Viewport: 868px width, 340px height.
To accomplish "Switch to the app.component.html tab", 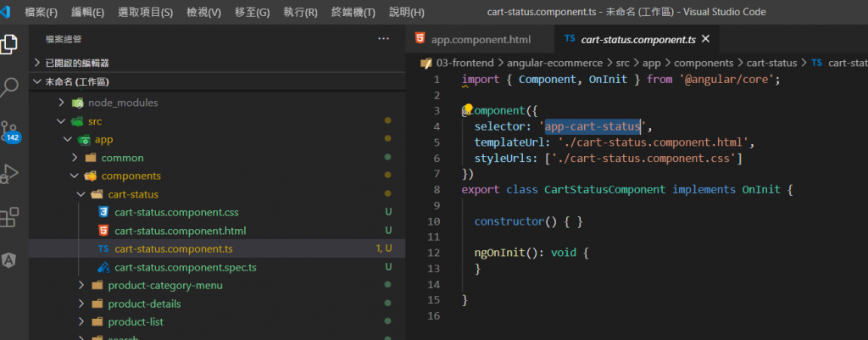I will [x=481, y=40].
